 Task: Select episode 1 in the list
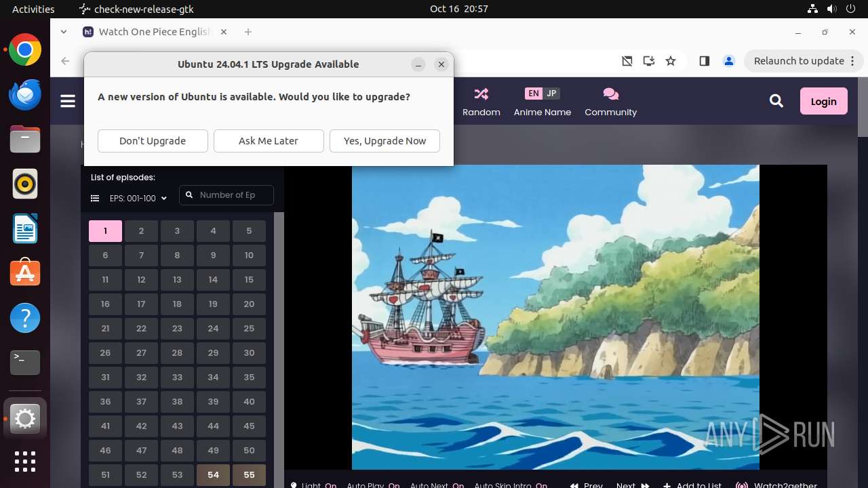(x=105, y=231)
